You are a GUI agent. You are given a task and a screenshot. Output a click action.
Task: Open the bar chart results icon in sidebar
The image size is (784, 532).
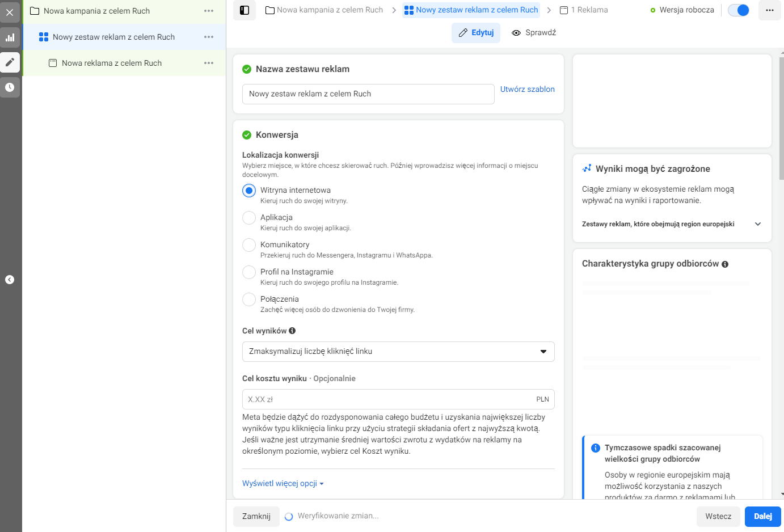point(10,37)
